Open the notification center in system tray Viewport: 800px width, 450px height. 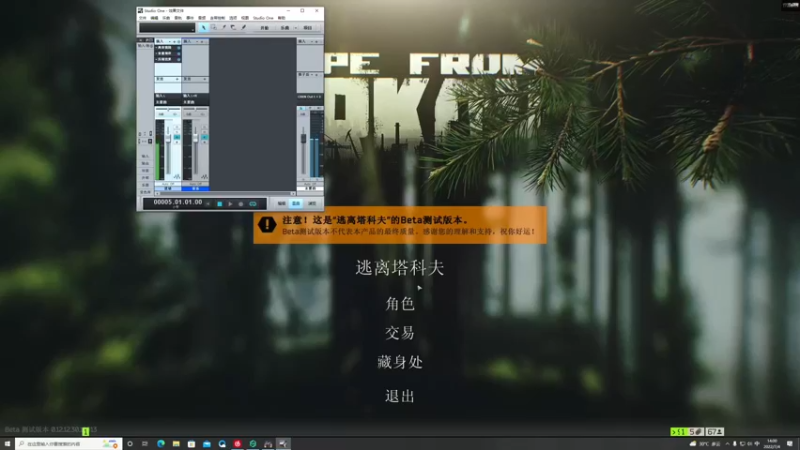tap(790, 444)
